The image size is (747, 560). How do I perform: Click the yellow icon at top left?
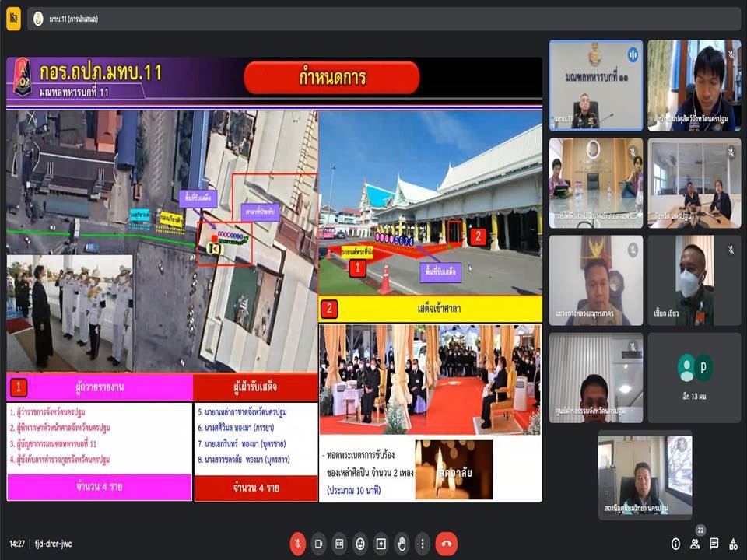pos(13,18)
